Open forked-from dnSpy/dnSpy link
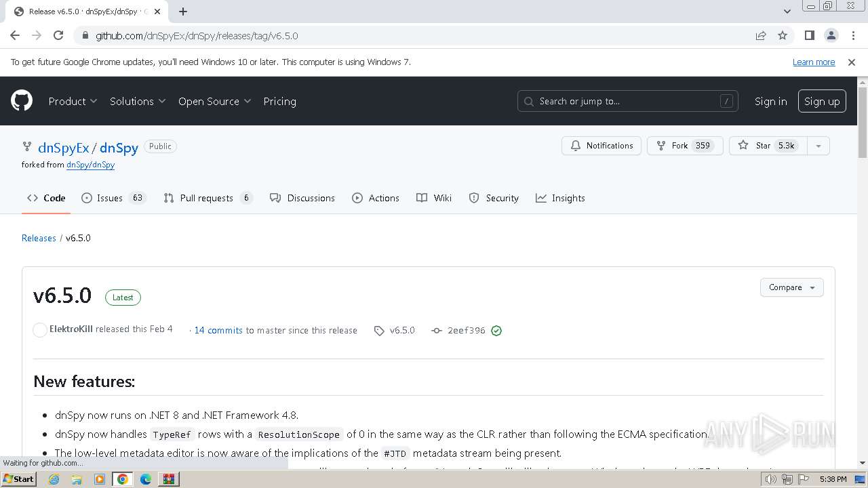This screenshot has width=868, height=488. coord(90,165)
